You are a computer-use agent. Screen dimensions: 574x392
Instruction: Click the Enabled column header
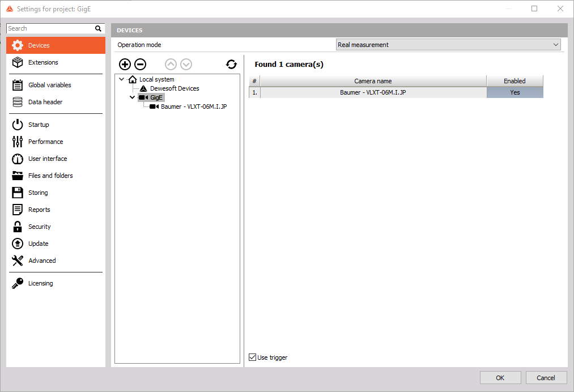pyautogui.click(x=515, y=81)
